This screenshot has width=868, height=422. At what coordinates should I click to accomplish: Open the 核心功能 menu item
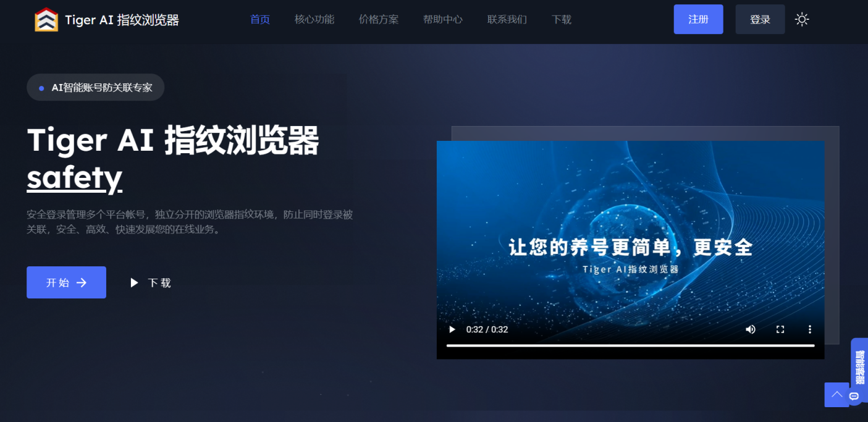click(314, 19)
